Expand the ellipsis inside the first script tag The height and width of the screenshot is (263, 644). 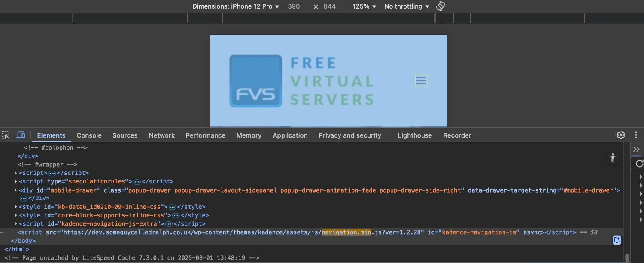coord(52,173)
